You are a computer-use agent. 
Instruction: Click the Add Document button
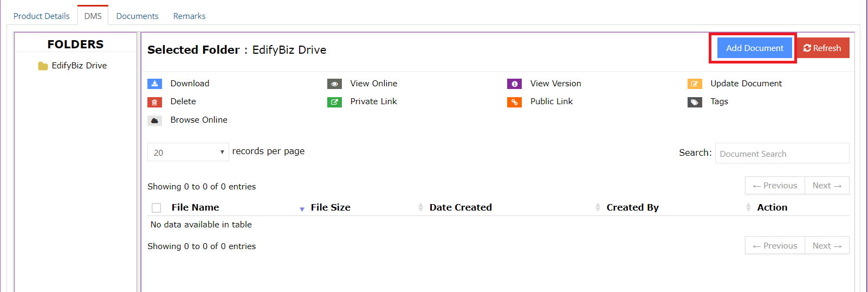click(x=754, y=48)
